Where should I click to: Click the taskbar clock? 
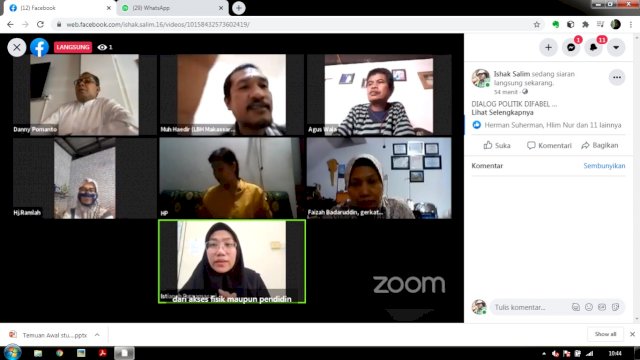tap(615, 353)
